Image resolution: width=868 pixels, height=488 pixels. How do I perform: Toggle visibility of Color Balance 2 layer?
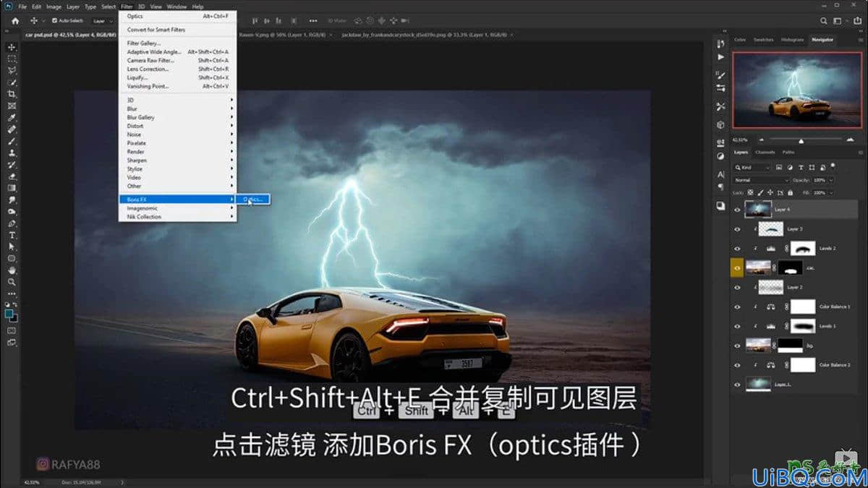tap(737, 365)
